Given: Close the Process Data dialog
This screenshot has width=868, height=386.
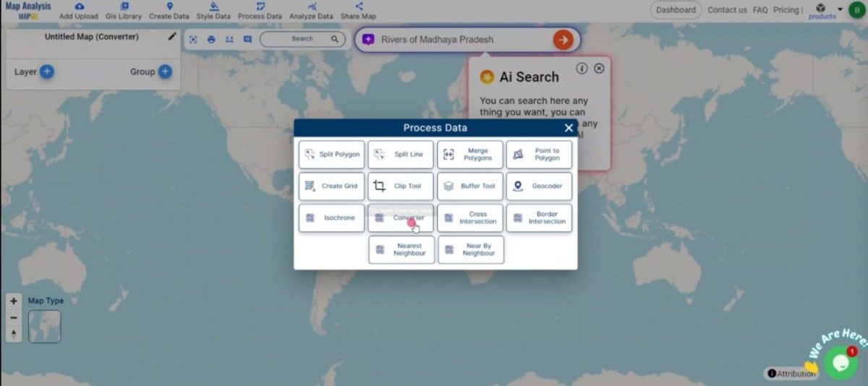Looking at the screenshot, I should coord(569,128).
